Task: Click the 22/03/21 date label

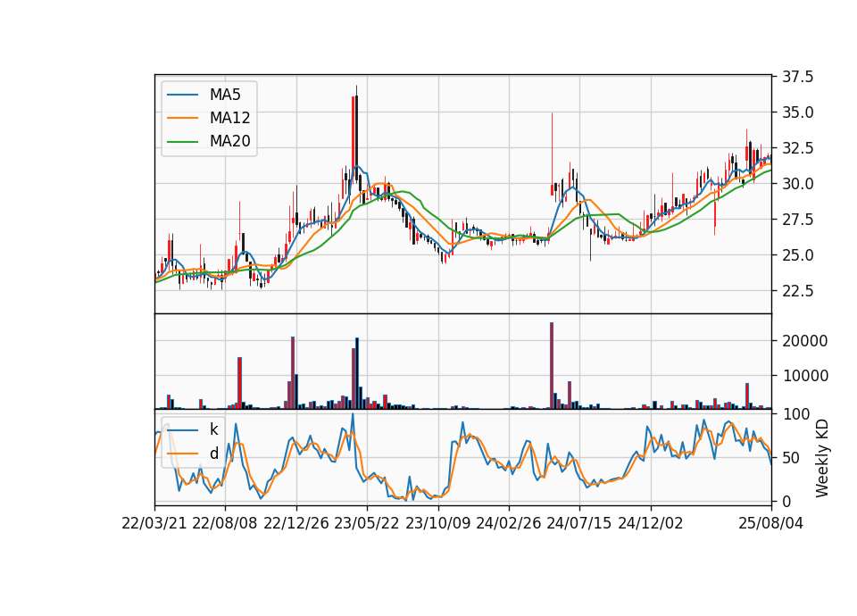Action: [x=154, y=523]
